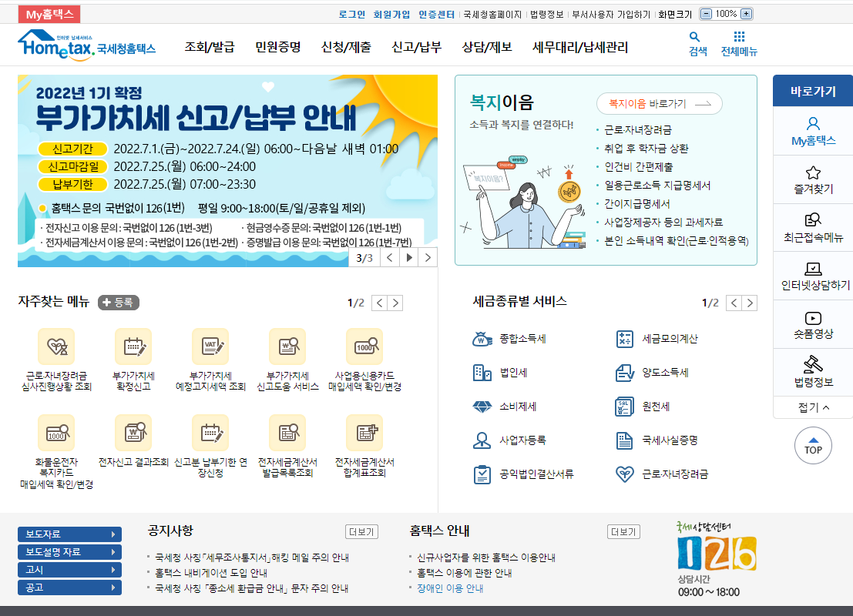
Task: Expand 고시 item
Action: 69,570
